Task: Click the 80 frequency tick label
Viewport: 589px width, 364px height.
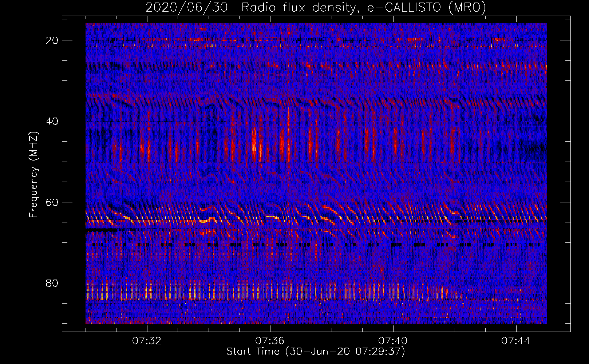Action: [52, 283]
